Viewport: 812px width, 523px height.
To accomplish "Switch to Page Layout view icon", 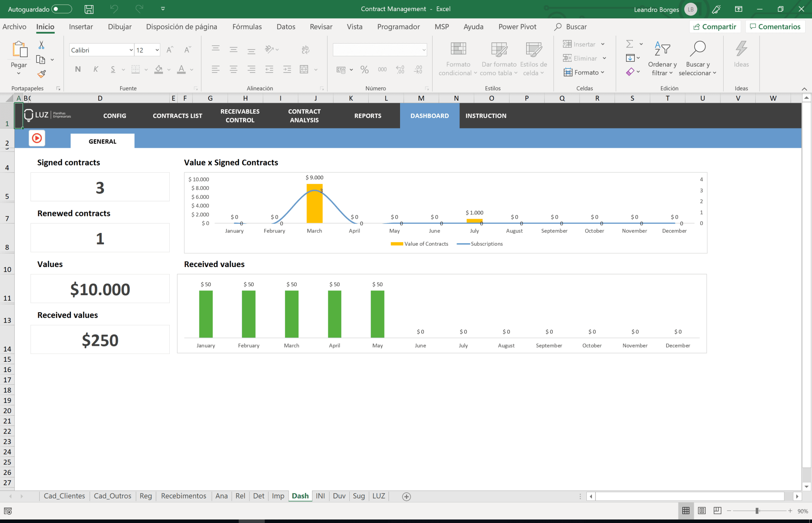I will point(702,511).
